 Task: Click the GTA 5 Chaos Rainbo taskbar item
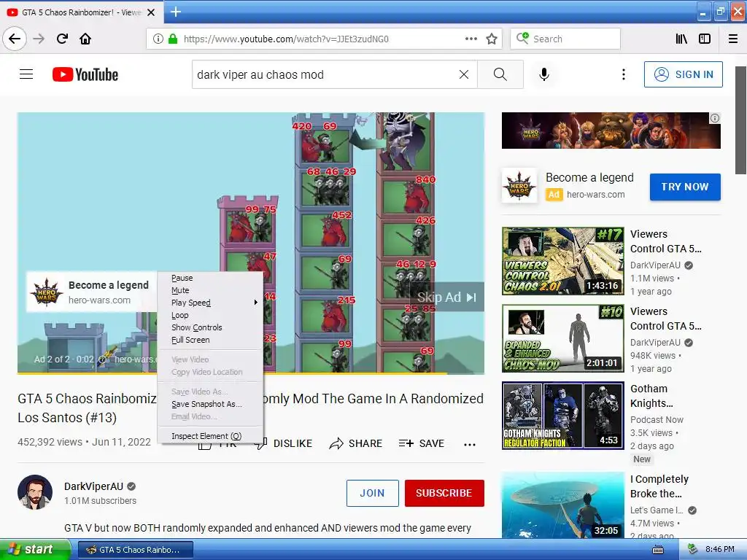135,550
